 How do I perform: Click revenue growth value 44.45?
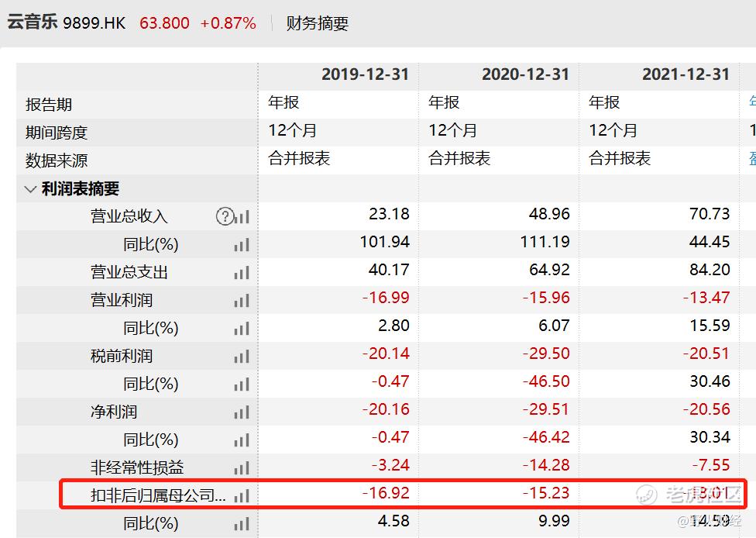(710, 242)
